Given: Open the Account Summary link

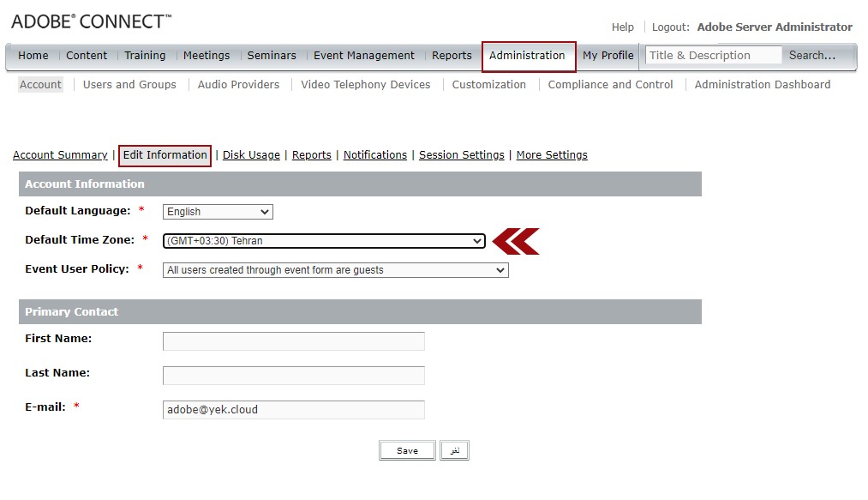Looking at the screenshot, I should [60, 155].
